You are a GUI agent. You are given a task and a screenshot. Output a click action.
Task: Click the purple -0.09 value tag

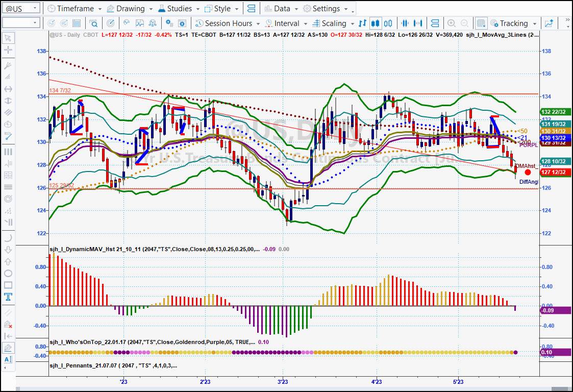tap(555, 310)
